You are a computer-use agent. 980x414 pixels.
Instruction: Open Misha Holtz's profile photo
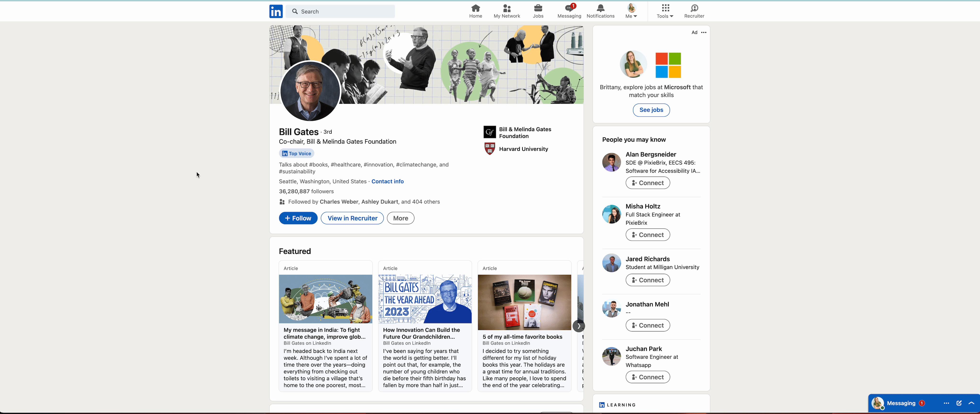[x=611, y=214]
